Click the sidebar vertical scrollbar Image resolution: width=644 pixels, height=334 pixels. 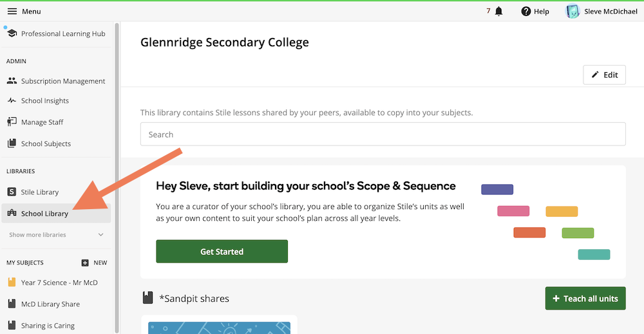[x=117, y=174]
